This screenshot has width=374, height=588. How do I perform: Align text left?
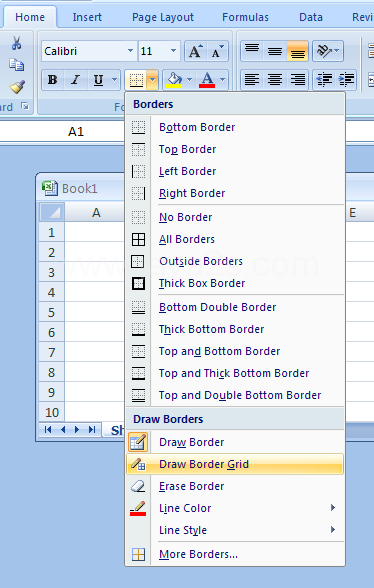[x=252, y=80]
